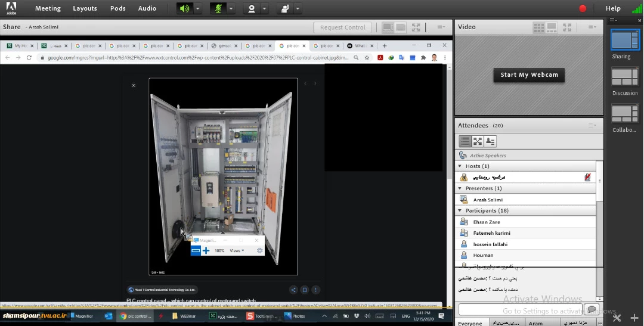Open the breakout room view icon

478,141
